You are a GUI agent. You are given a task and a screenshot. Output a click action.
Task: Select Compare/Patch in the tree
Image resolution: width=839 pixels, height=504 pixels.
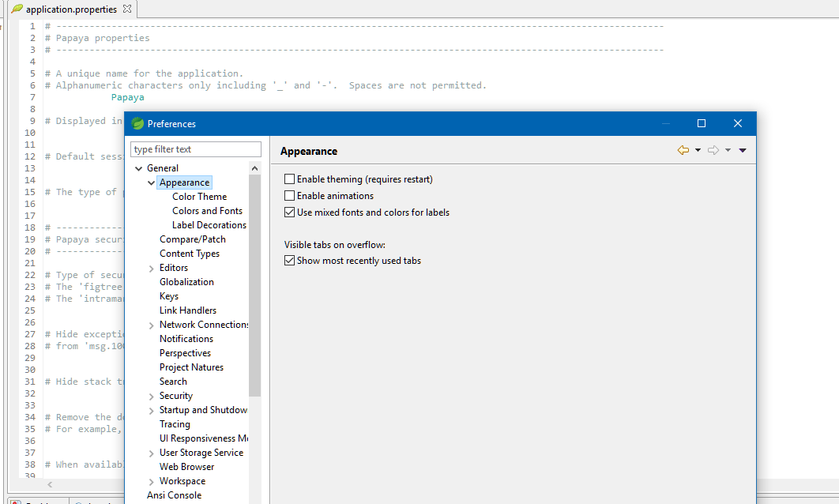click(193, 239)
